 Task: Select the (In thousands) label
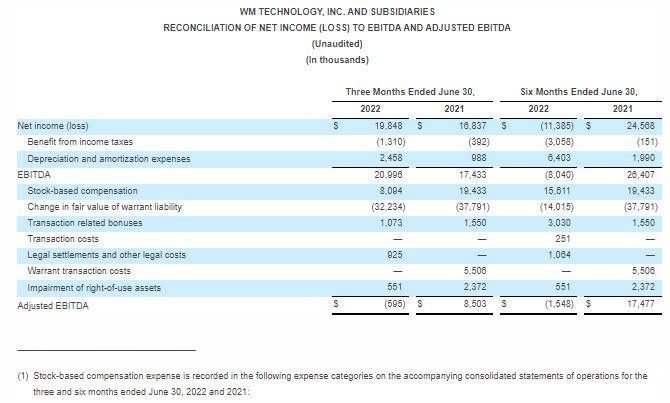point(337,60)
